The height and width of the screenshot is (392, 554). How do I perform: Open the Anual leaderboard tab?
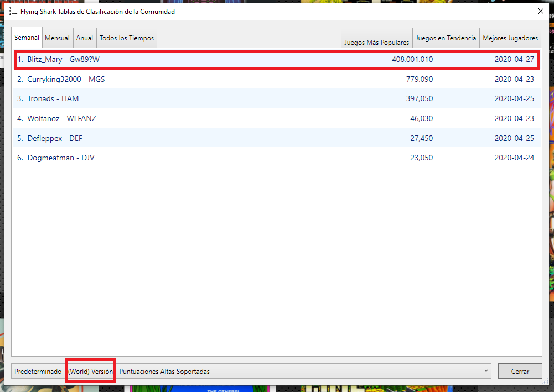click(x=85, y=38)
